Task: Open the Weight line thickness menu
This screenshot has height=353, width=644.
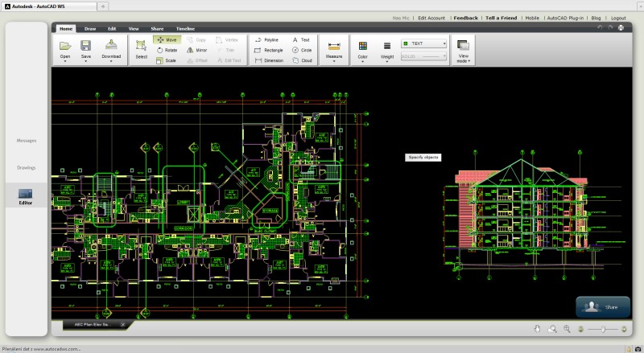Action: point(387,51)
